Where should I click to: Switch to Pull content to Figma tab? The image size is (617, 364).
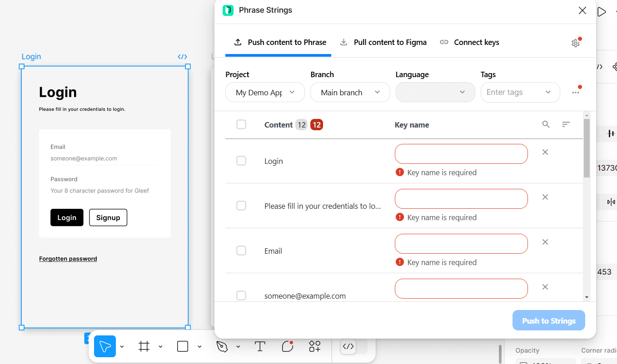(384, 42)
